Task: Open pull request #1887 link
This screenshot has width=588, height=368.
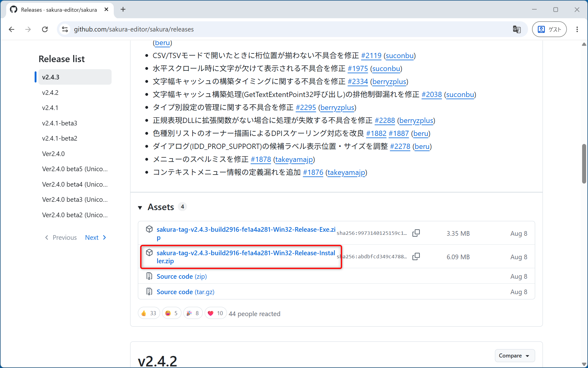Action: (x=398, y=133)
